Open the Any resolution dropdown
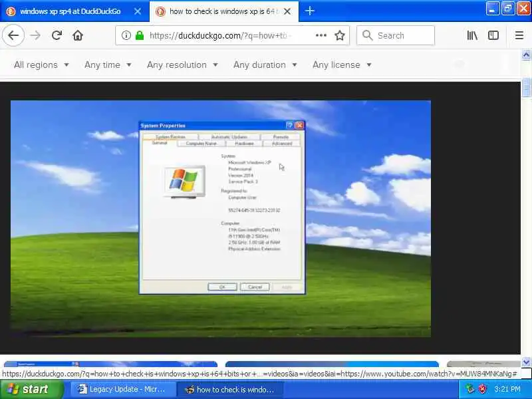Screen dimensions: 532x399 point(182,65)
